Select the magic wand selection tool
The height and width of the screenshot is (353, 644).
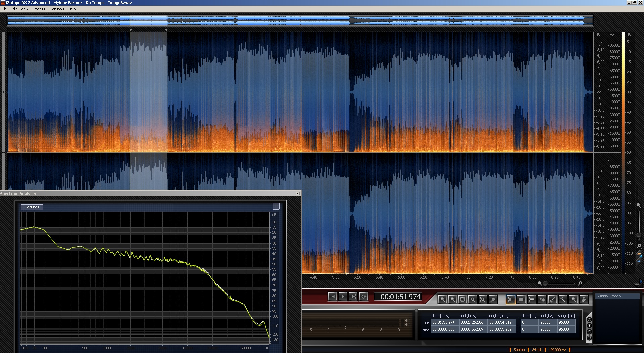pyautogui.click(x=563, y=299)
